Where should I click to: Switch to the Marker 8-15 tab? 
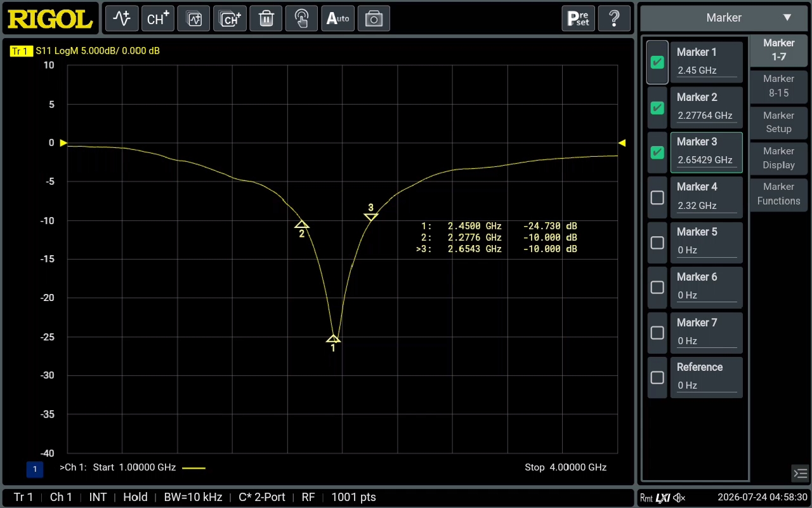pyautogui.click(x=779, y=86)
